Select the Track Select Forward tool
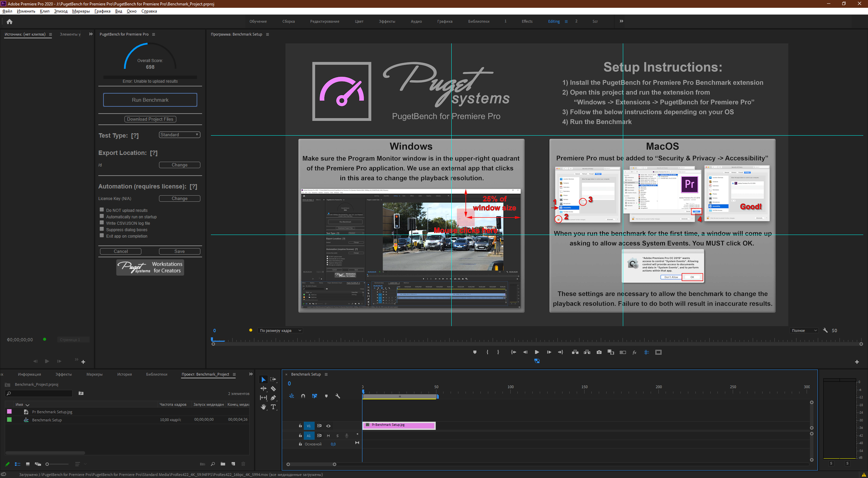Image resolution: width=868 pixels, height=478 pixels. pyautogui.click(x=273, y=379)
